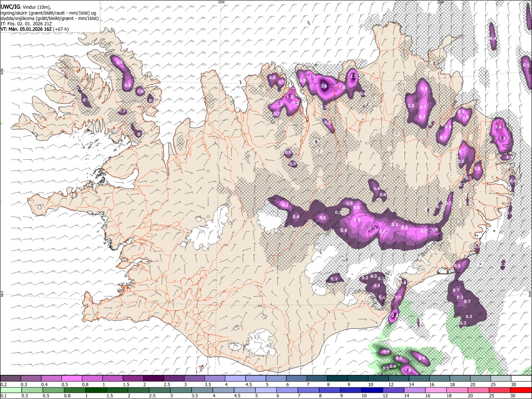This screenshot has height=399, width=532.
Task: Click the "0.2" label in the upper snow legend row
Action: 3,384
